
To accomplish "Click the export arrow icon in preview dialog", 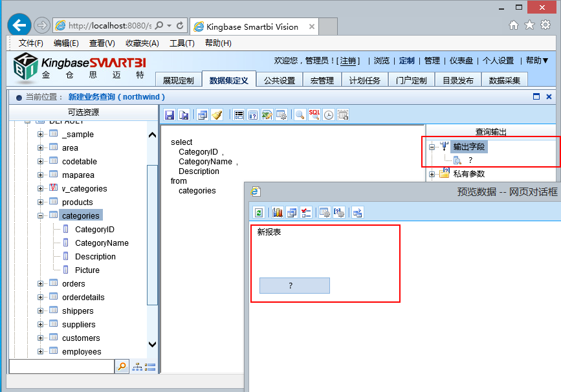I will (x=357, y=213).
